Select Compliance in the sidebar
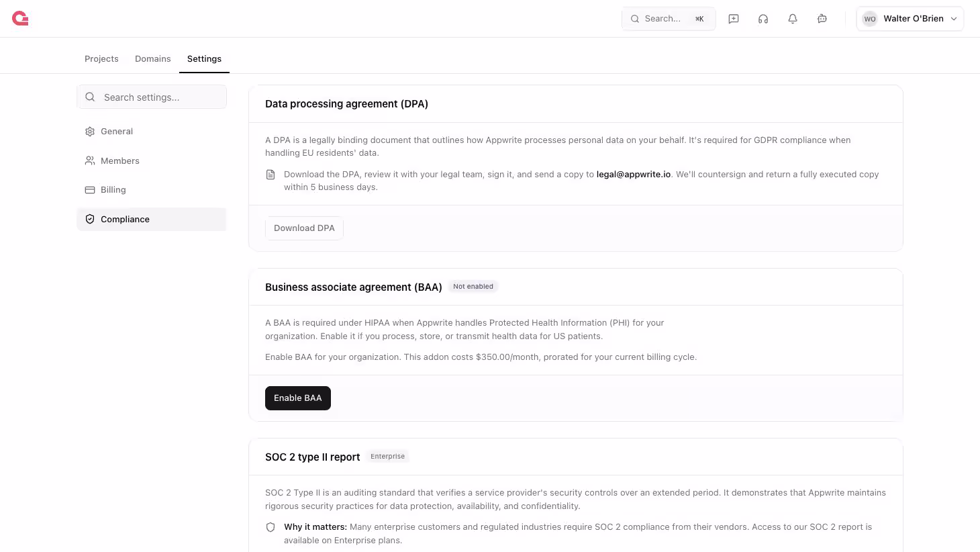Image resolution: width=980 pixels, height=552 pixels. pyautogui.click(x=152, y=220)
